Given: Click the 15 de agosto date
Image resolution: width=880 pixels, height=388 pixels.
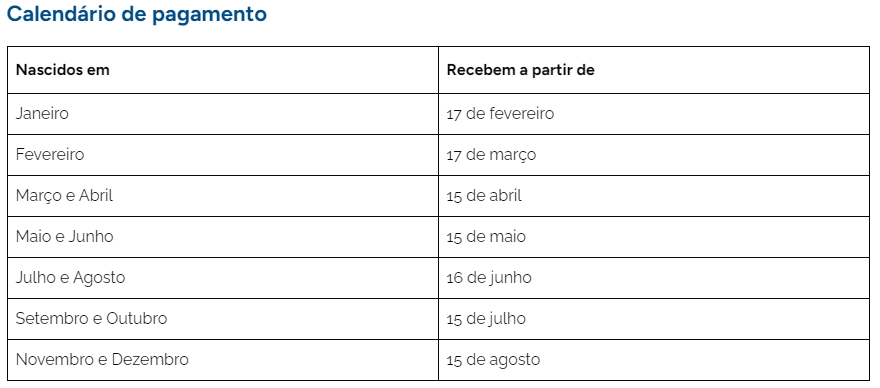Looking at the screenshot, I should click(493, 360).
